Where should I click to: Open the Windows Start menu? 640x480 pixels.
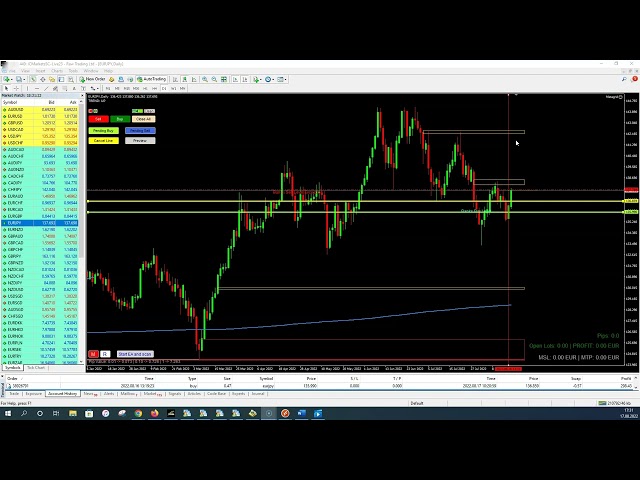coord(7,413)
